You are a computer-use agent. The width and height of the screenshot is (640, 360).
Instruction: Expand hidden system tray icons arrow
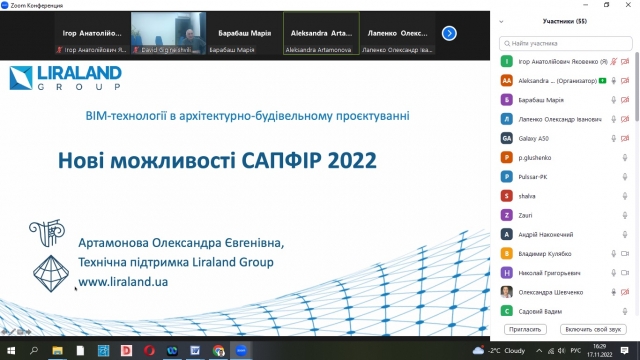pos(539,351)
